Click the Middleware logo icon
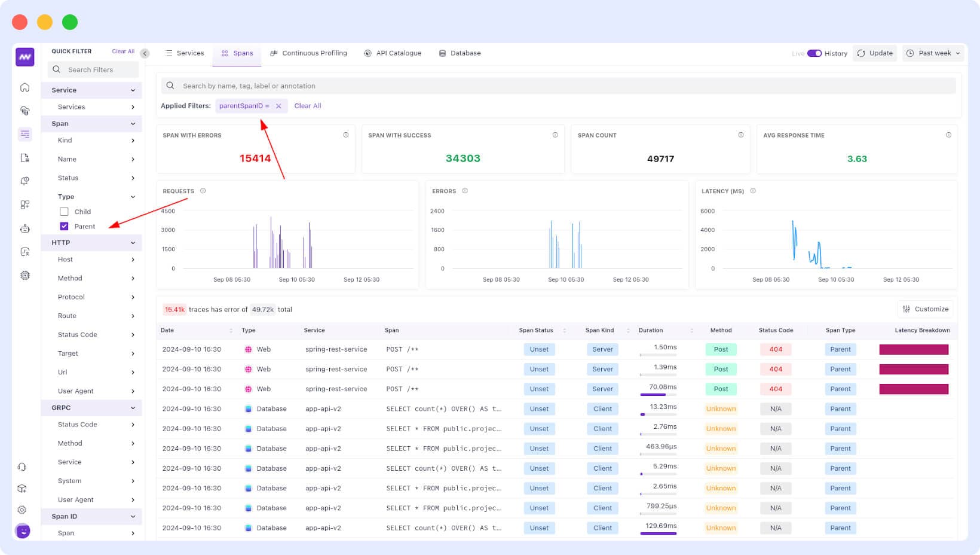 [24, 57]
